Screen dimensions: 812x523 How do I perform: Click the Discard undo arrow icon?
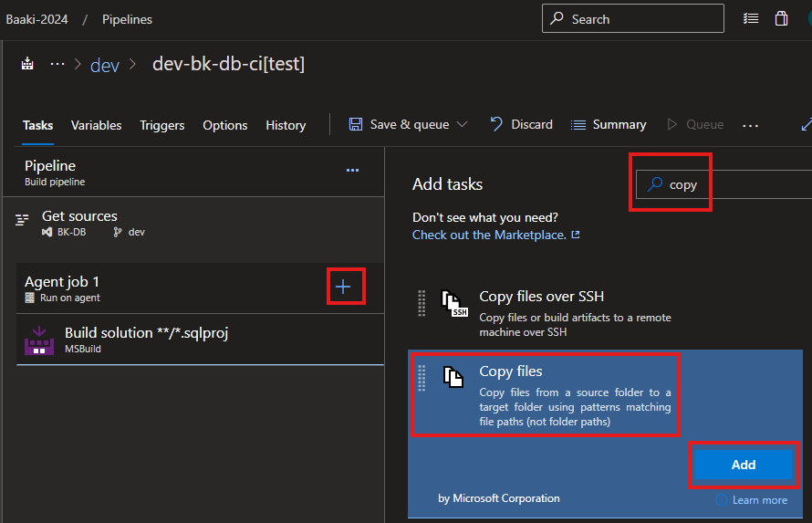pos(495,124)
